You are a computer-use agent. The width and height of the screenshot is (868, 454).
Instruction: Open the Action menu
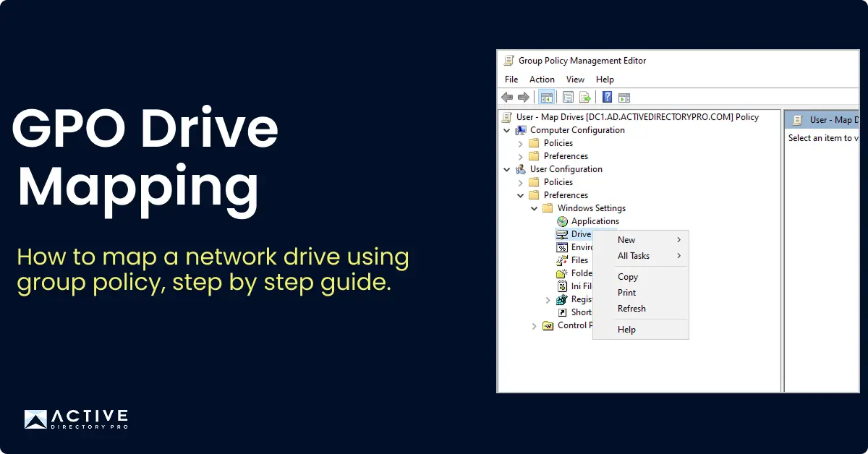(542, 80)
